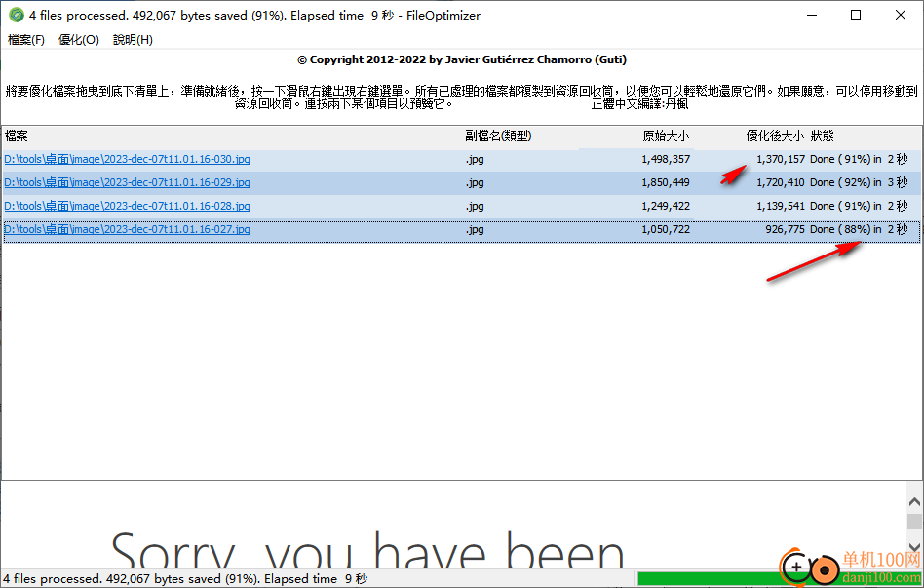Click the .jpg extension cell of 16-030 row

point(475,159)
